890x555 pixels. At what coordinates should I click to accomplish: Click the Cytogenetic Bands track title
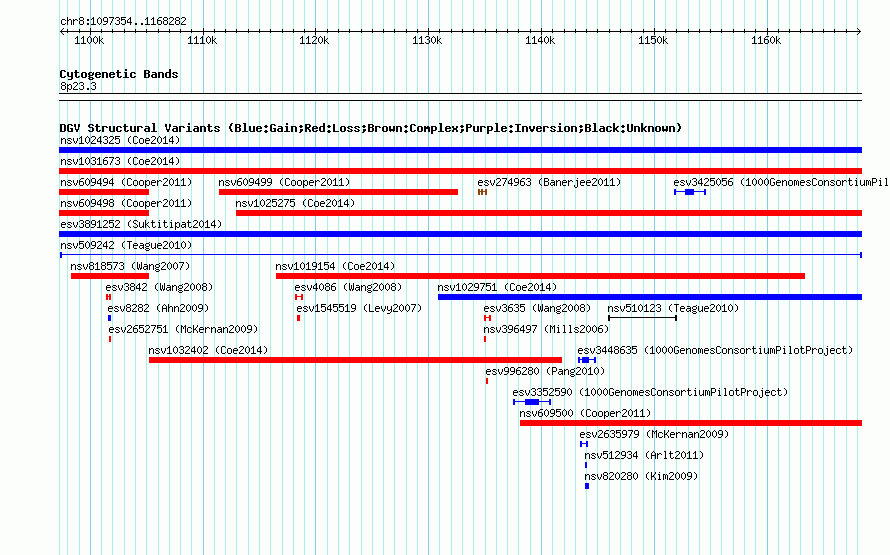[x=119, y=74]
